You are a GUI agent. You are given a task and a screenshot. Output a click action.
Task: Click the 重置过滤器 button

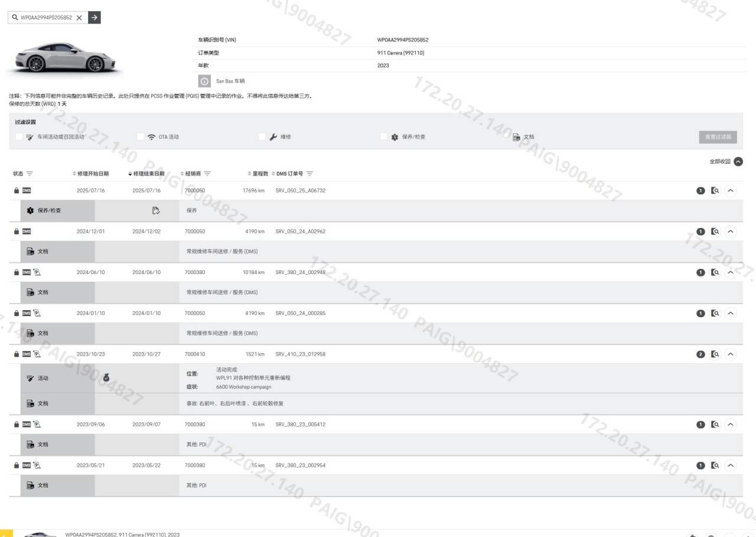coord(717,137)
